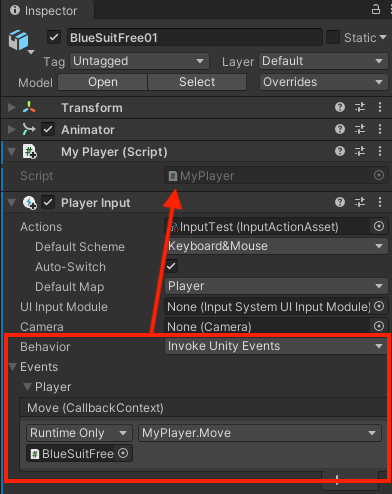This screenshot has height=494, width=392.
Task: Open the prefab Overrides dropdown
Action: pos(323,82)
